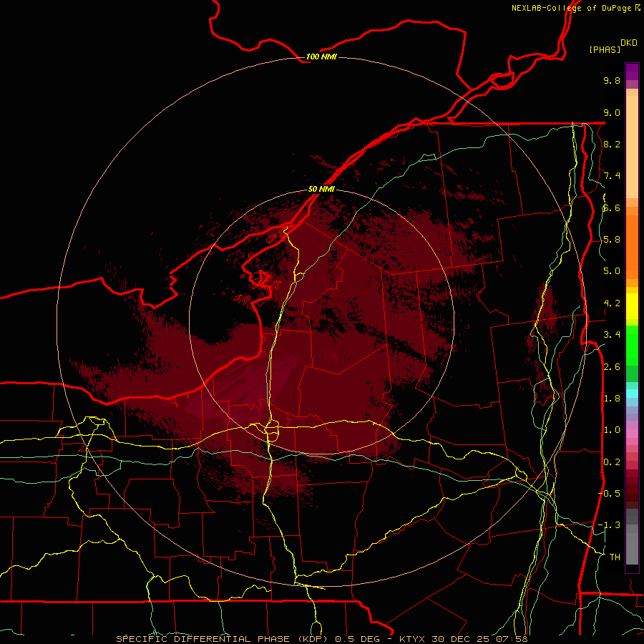644x644 pixels.
Task: Click the 8.2 legend value
Action: 612,144
